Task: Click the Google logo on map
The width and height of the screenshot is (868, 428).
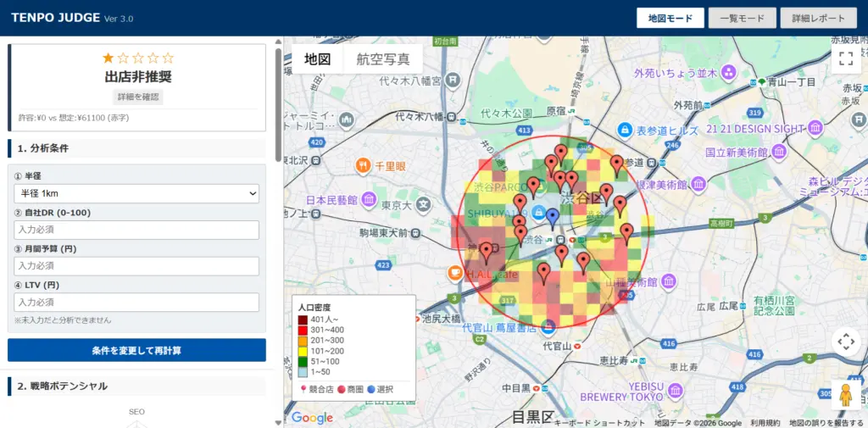Action: [312, 417]
